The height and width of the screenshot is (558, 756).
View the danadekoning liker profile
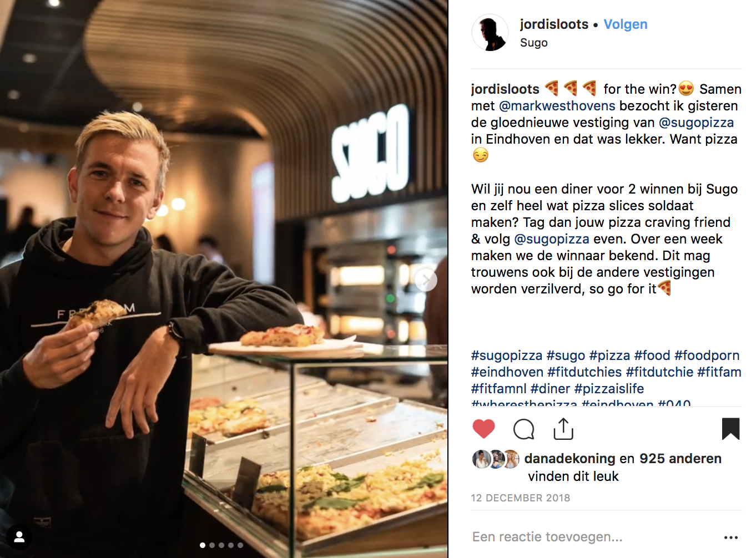pos(570,459)
